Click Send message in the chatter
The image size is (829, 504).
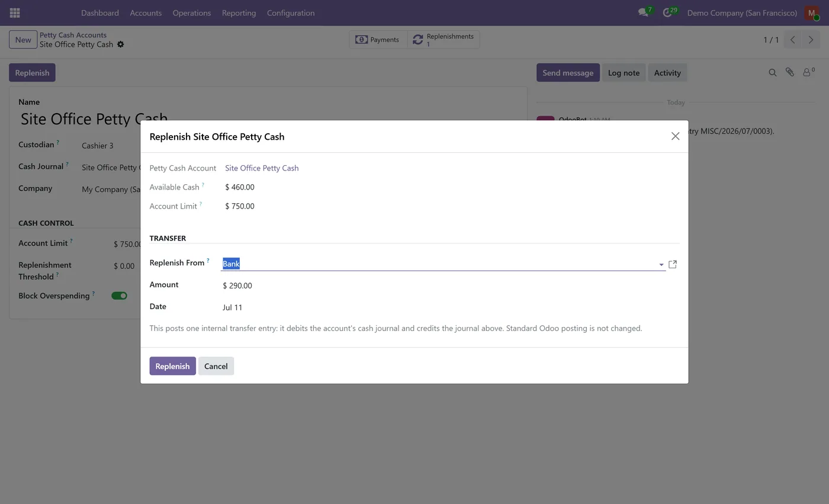(568, 73)
